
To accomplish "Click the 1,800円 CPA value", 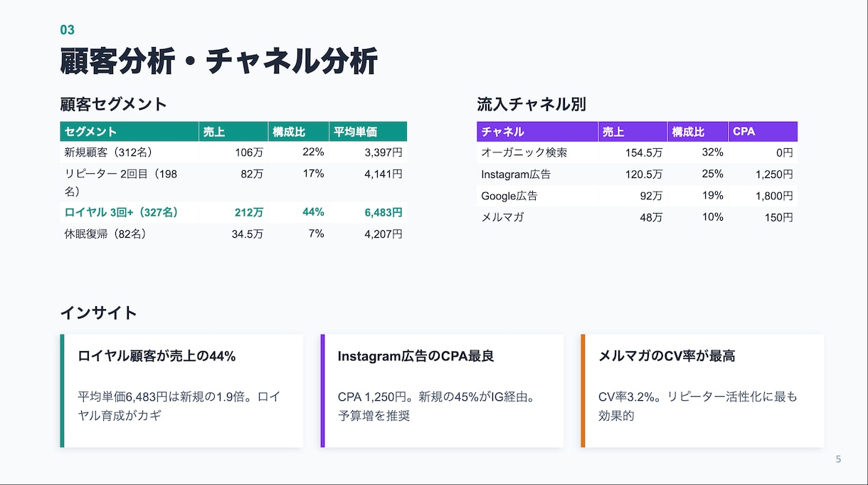I will (774, 196).
